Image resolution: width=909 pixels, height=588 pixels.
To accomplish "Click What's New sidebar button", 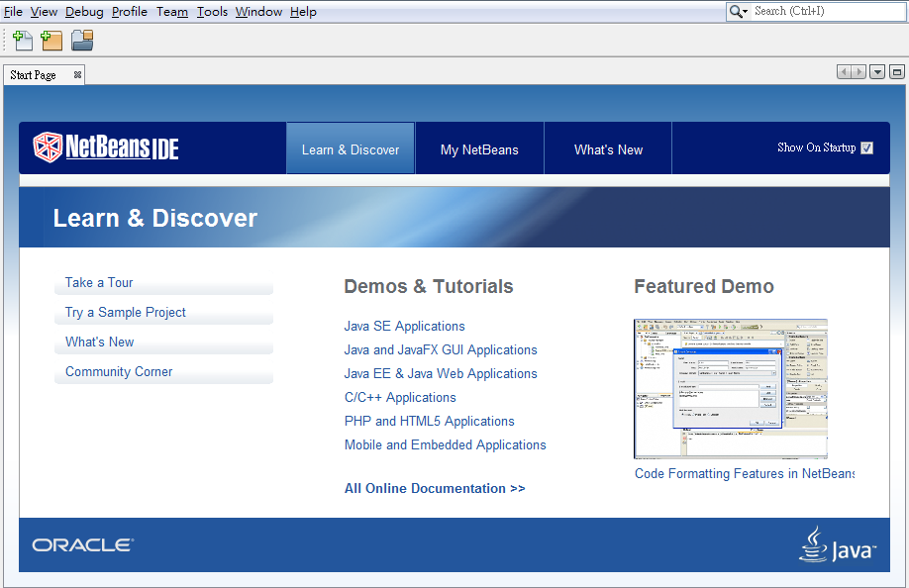I will coord(163,343).
